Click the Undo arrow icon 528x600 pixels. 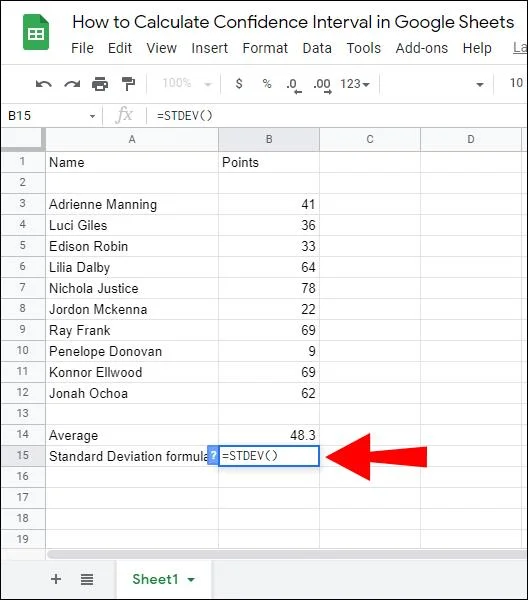click(x=44, y=84)
